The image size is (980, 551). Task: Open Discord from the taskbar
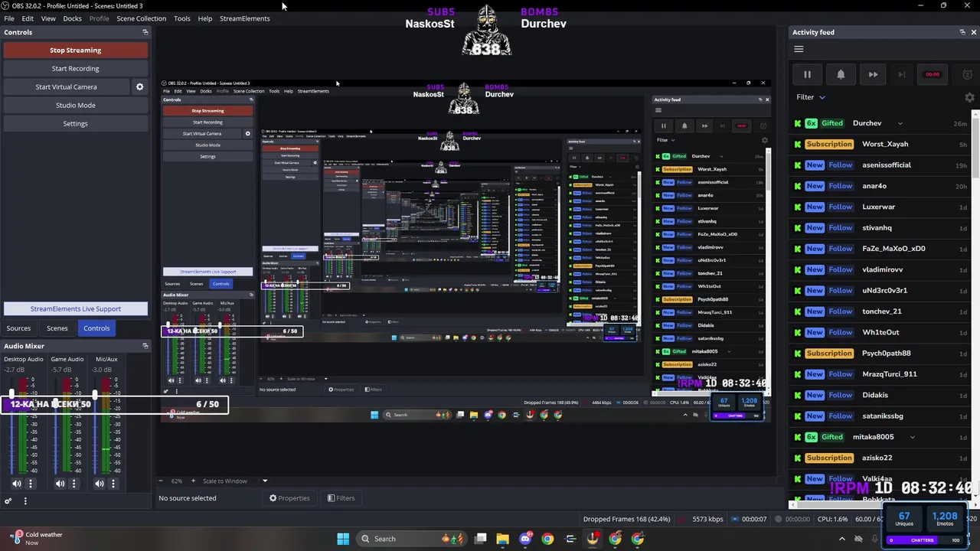coord(524,539)
